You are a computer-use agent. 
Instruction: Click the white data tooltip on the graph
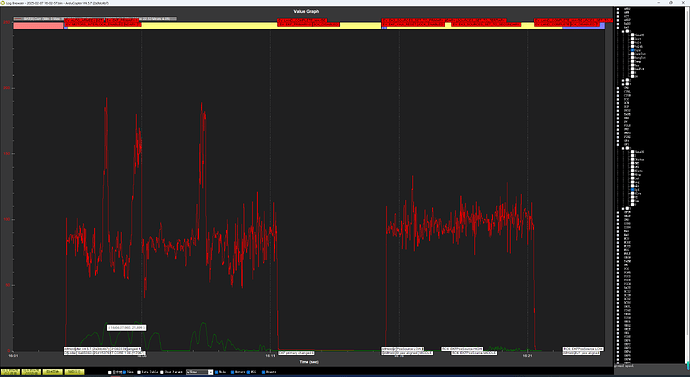[126, 328]
